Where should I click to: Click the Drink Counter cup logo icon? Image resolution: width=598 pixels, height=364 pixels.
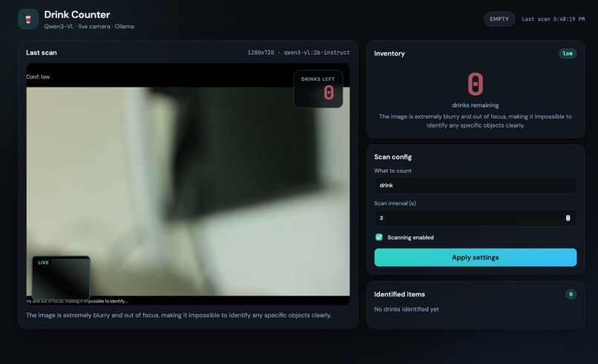pos(28,19)
